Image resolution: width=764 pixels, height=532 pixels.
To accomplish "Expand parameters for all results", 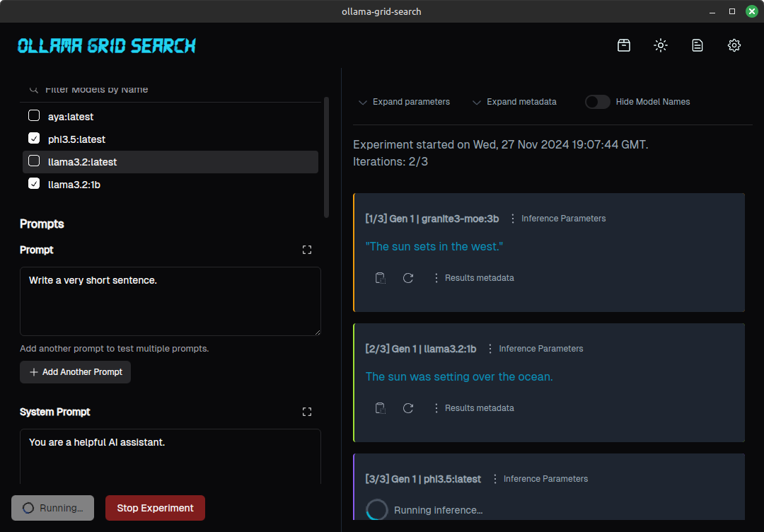I will pos(405,102).
